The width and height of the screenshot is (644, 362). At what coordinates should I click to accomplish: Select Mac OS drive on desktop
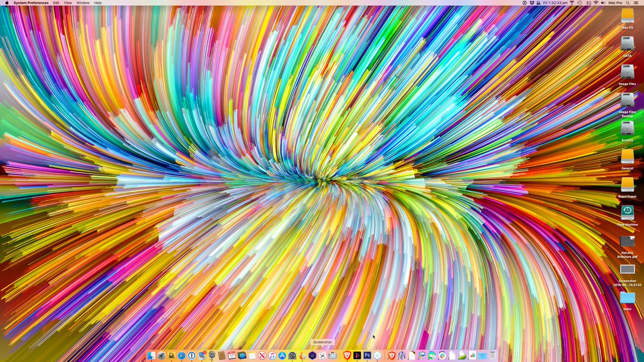(x=627, y=16)
